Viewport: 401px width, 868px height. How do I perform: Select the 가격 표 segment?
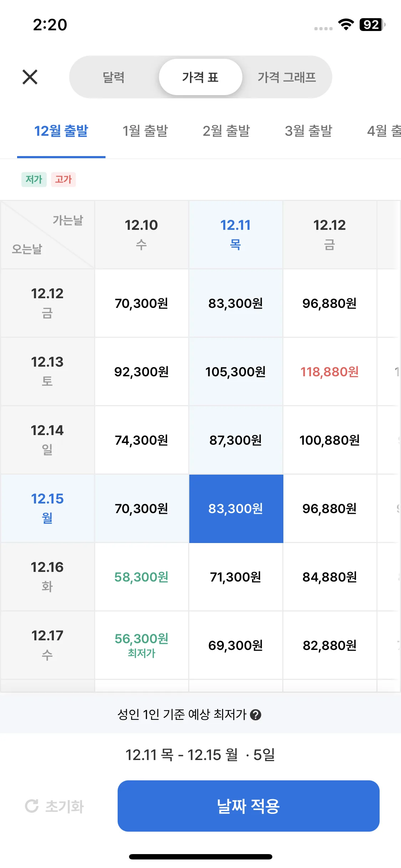click(x=200, y=77)
